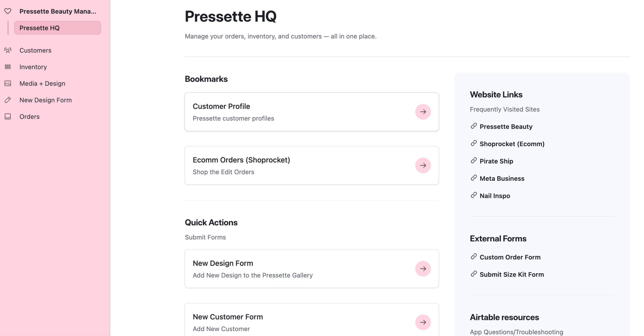644x336 pixels.
Task: Open the Pressette Beauty website link
Action: (x=506, y=126)
